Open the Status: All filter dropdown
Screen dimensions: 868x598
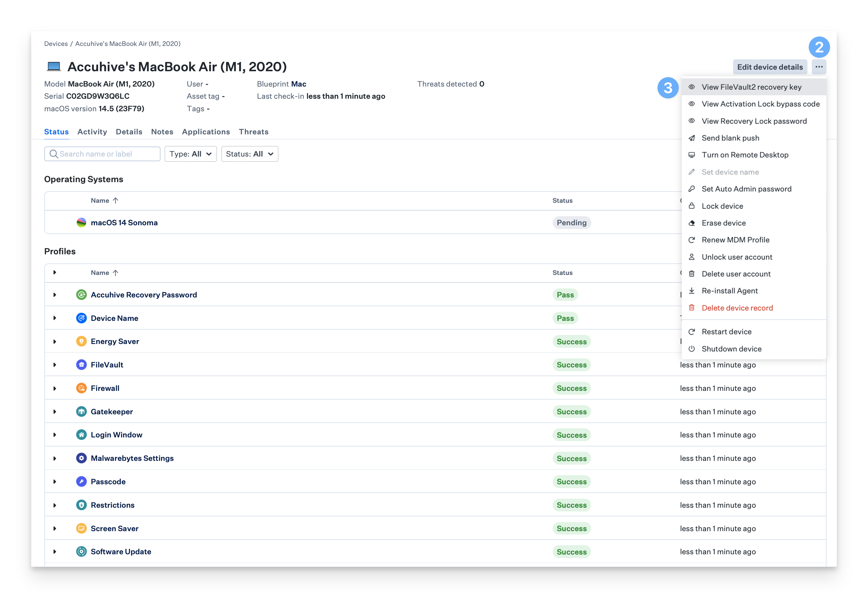pos(250,154)
